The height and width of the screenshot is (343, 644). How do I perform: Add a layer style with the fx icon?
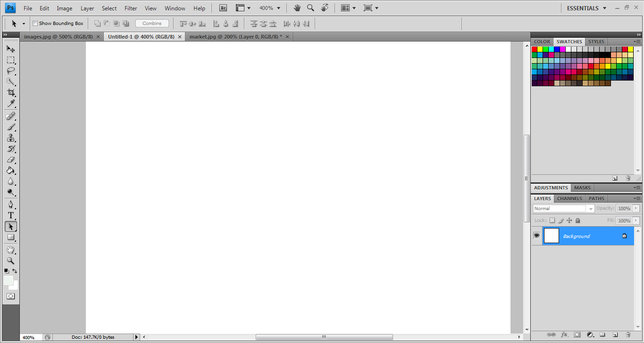click(564, 335)
